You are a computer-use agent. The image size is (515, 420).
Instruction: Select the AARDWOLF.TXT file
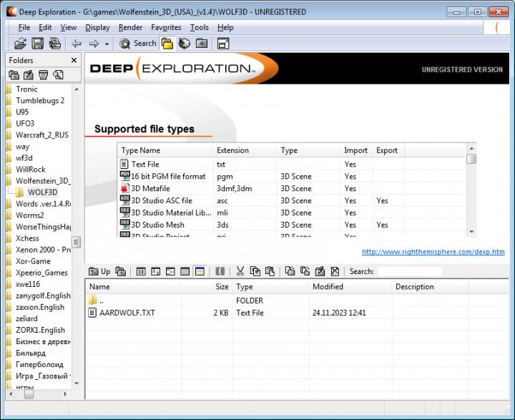coord(127,313)
